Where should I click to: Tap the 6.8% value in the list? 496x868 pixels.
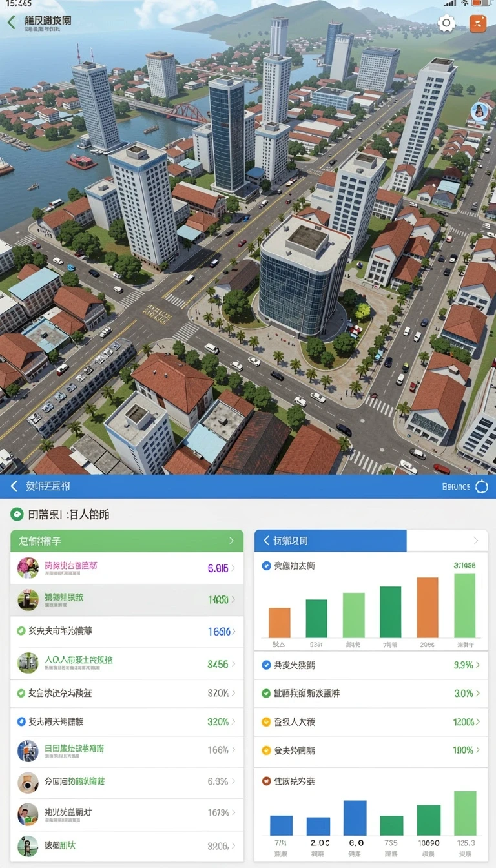(218, 781)
